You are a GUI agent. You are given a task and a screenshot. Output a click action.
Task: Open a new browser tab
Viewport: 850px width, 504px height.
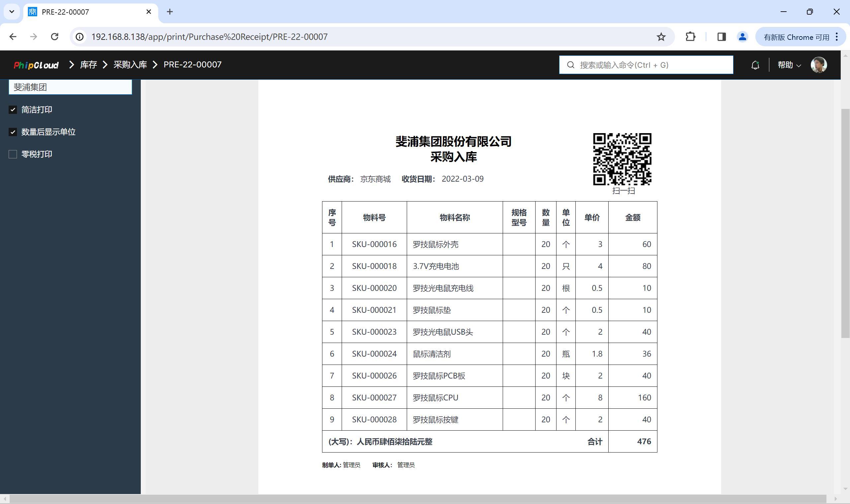[170, 12]
